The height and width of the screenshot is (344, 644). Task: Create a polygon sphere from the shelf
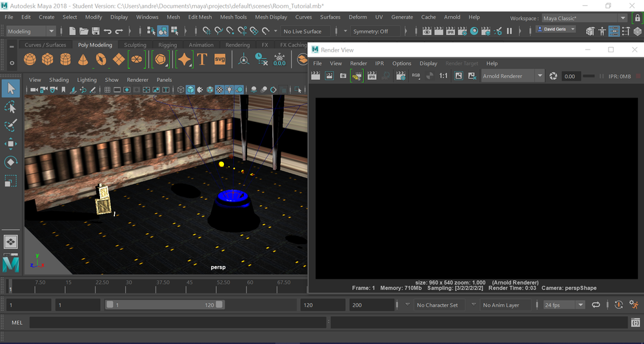tap(30, 59)
